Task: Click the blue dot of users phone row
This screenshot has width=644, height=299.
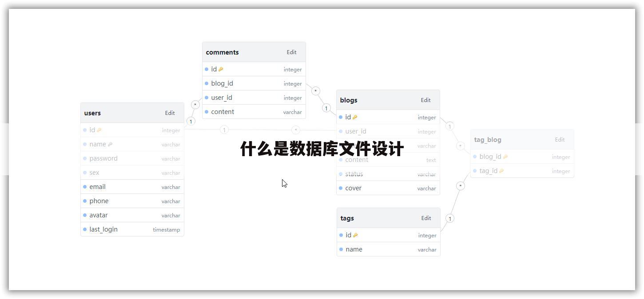Action: [x=85, y=201]
